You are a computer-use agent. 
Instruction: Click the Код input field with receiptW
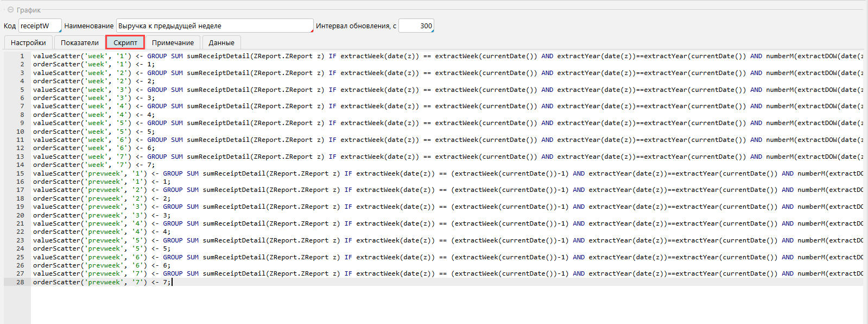coord(40,26)
